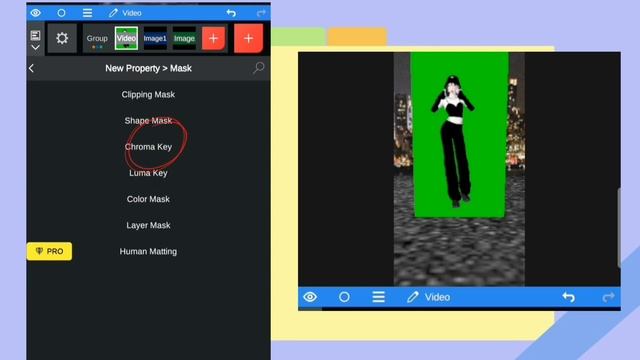
Task: Click large red plus add button
Action: [x=248, y=38]
